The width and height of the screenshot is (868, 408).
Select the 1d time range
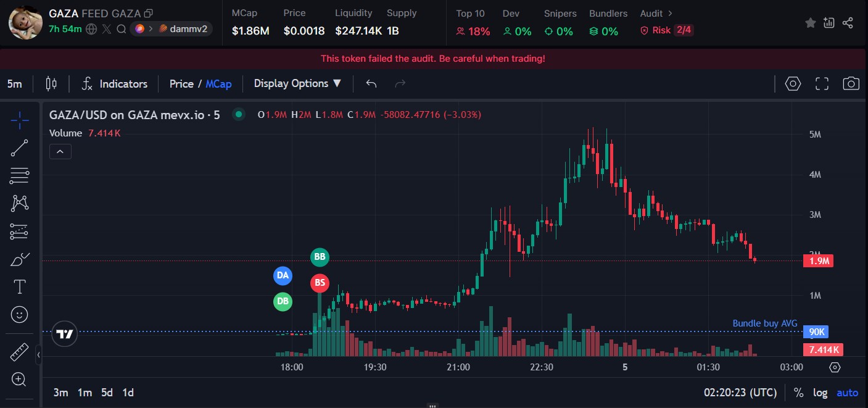point(128,393)
